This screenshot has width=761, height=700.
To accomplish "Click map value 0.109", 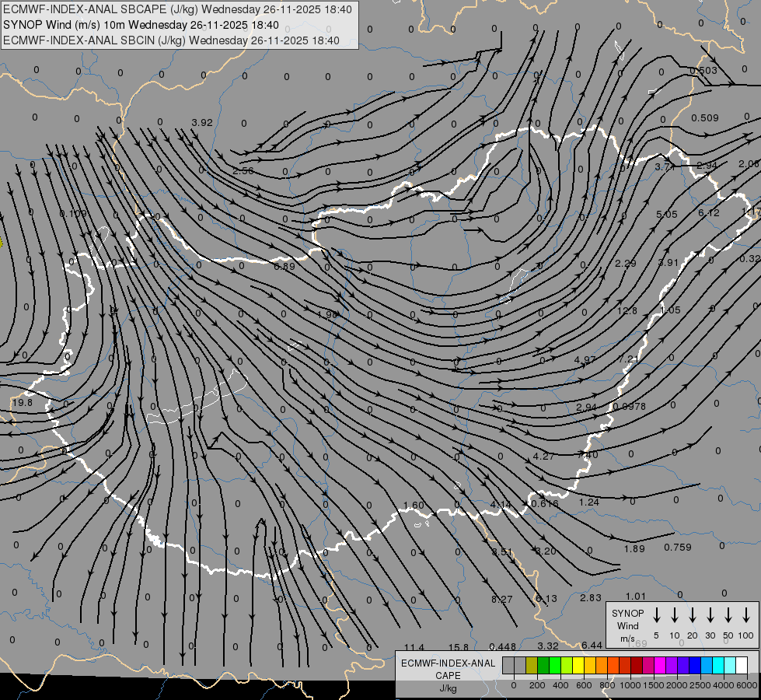I will pyautogui.click(x=73, y=214).
